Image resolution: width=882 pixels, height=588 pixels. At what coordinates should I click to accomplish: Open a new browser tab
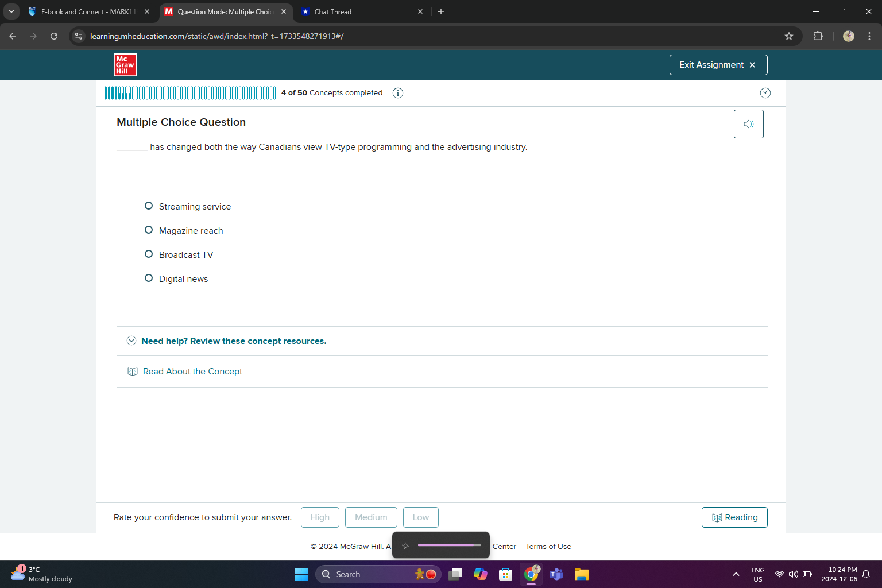click(441, 11)
